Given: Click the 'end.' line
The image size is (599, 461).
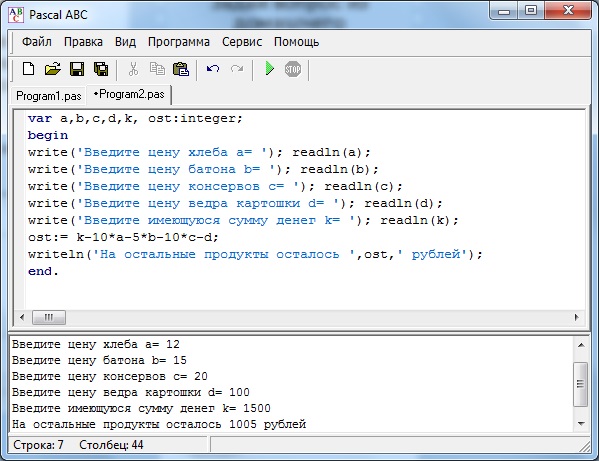Looking at the screenshot, I should pyautogui.click(x=43, y=271).
